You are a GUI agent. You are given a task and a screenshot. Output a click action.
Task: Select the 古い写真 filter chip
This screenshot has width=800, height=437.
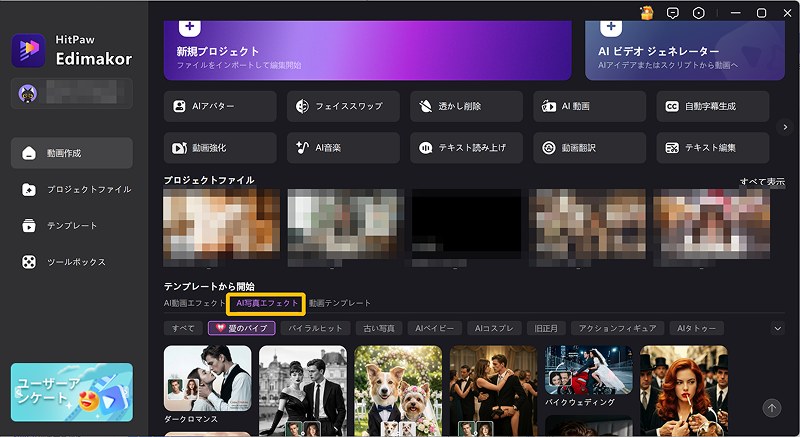point(379,328)
